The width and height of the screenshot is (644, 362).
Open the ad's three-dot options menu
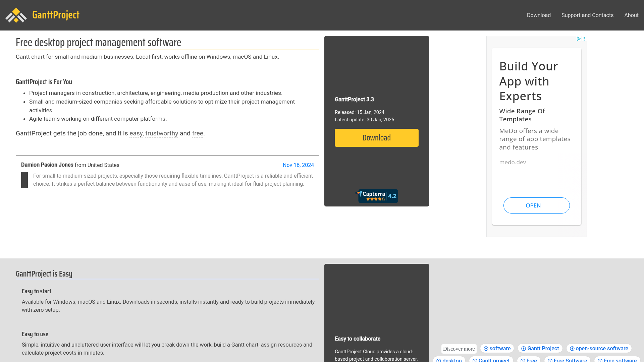click(x=584, y=39)
